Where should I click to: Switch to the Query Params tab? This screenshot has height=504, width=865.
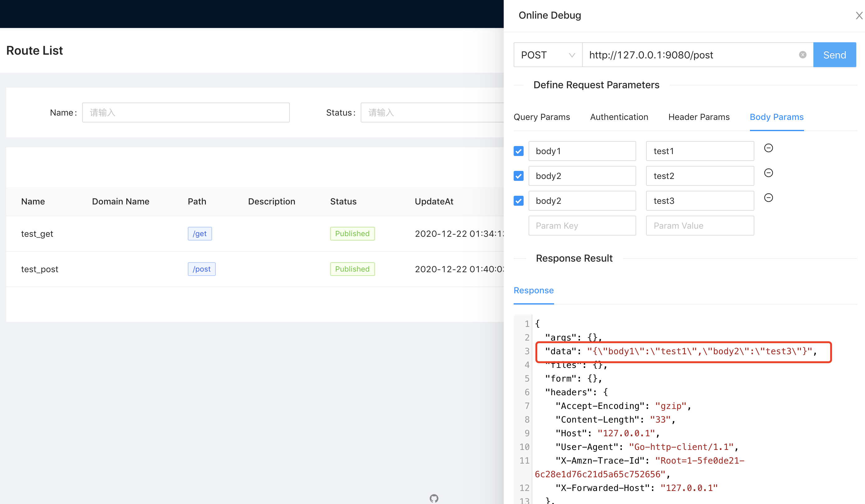pos(541,117)
